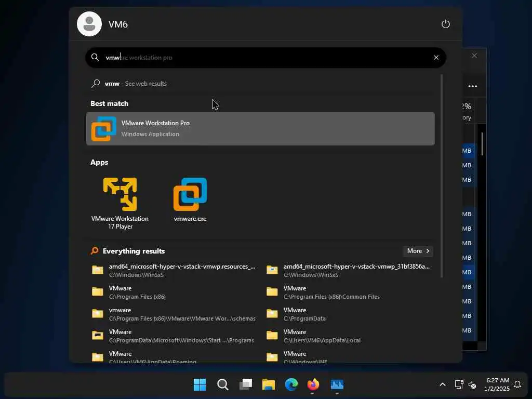
Task: Click the VM6 username label
Action: (118, 24)
